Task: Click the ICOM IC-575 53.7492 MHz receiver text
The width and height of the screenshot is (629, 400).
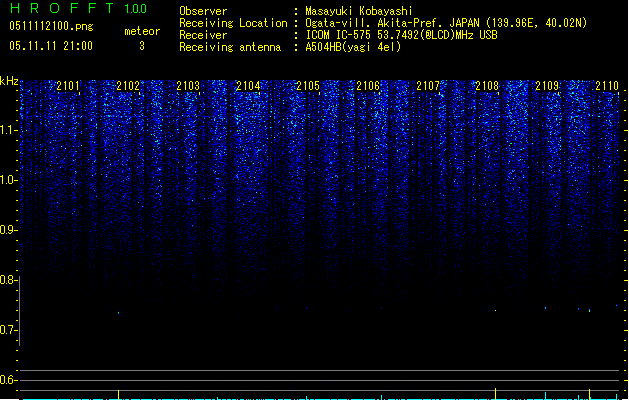Action: [x=401, y=35]
